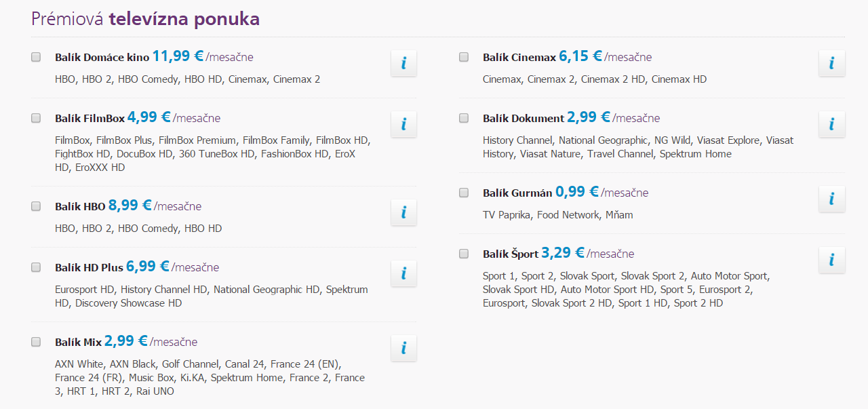Image resolution: width=868 pixels, height=409 pixels.
Task: Show details icon for Balík Dokument
Action: pyautogui.click(x=832, y=124)
